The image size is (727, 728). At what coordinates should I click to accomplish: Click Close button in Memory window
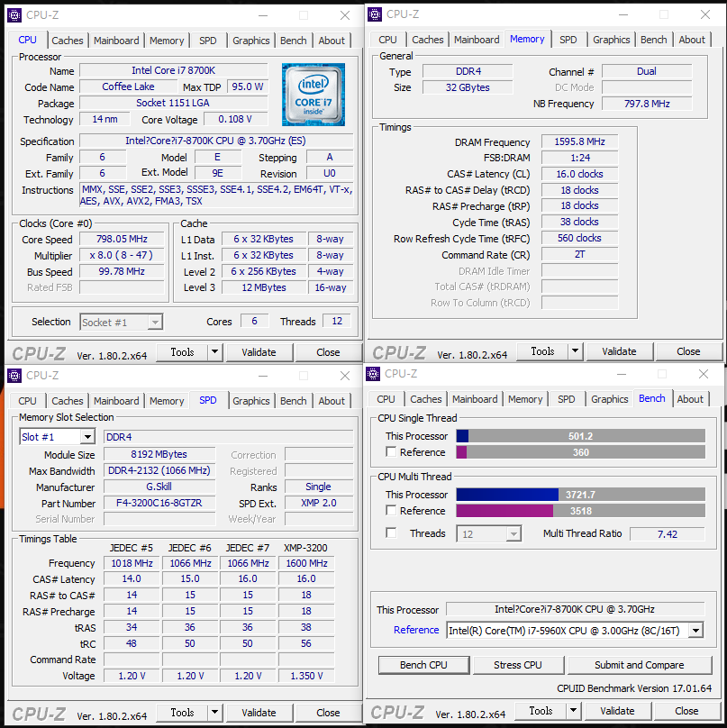click(x=688, y=351)
